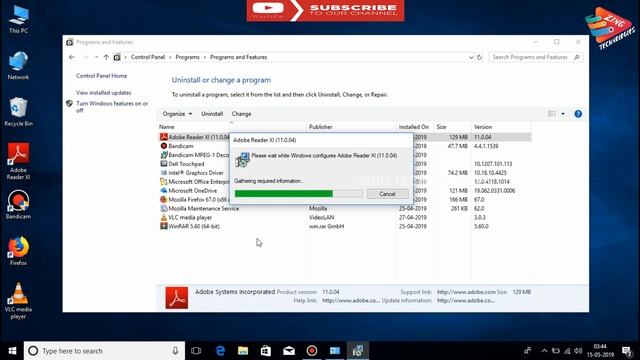Open Microsoft Edge from the taskbar
Image resolution: width=640 pixels, height=360 pixels.
click(220, 351)
